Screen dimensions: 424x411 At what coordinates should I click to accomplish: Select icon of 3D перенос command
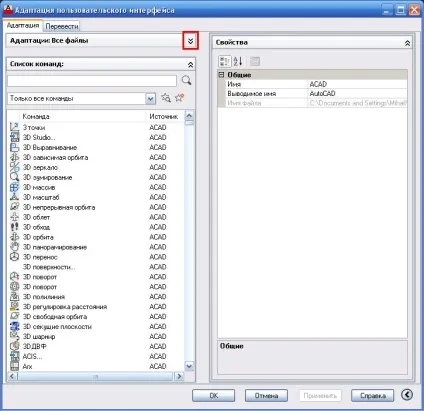(14, 257)
